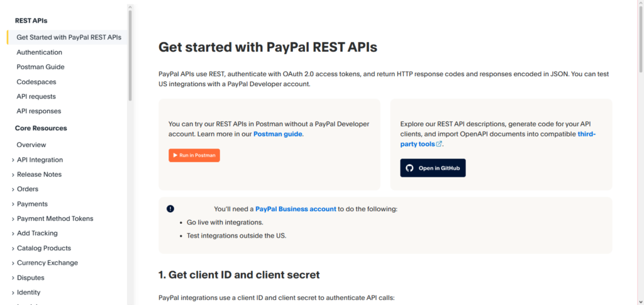
Task: Expand Add Tracking chevron
Action: pyautogui.click(x=13, y=233)
